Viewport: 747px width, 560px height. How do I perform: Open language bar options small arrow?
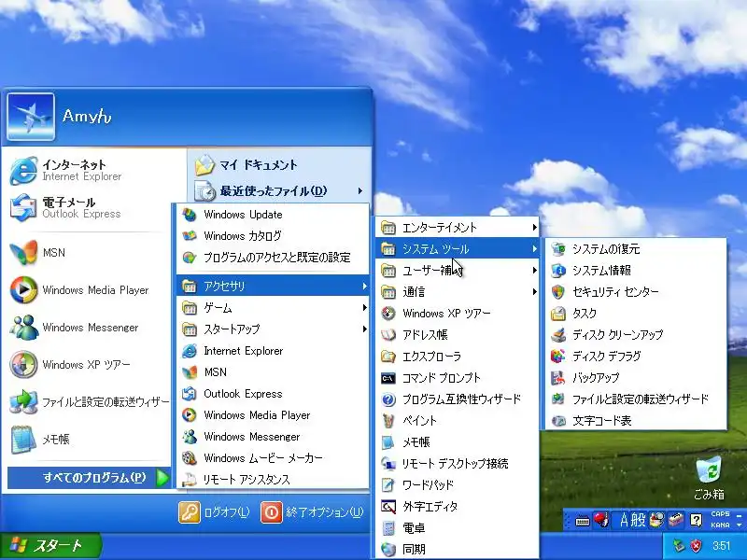pyautogui.click(x=739, y=525)
